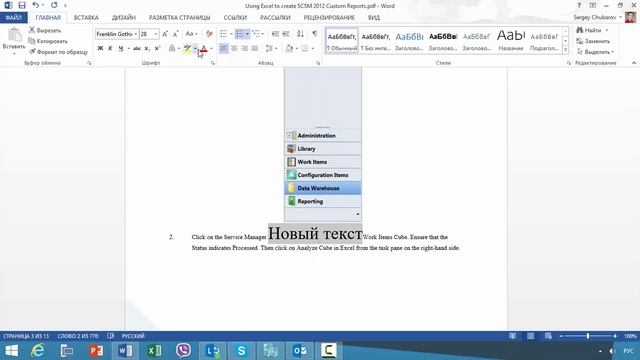
Task: Open the Абзац (Paragraph) dialog launcher
Action: coord(318,63)
